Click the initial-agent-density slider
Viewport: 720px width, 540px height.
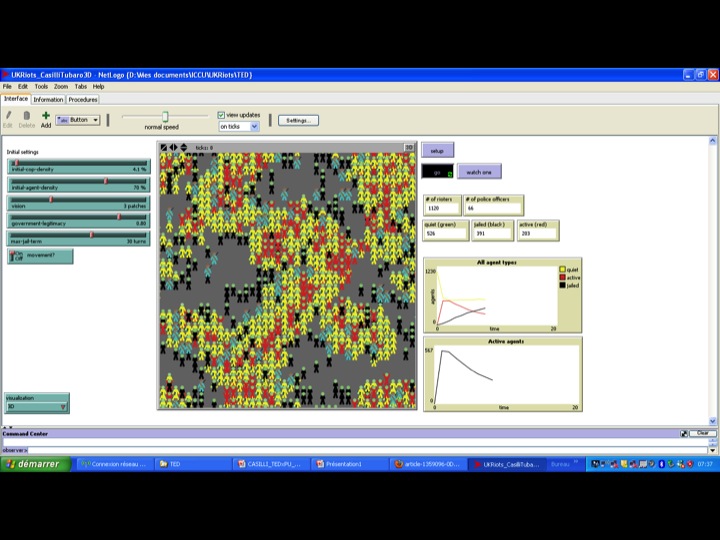(x=79, y=185)
